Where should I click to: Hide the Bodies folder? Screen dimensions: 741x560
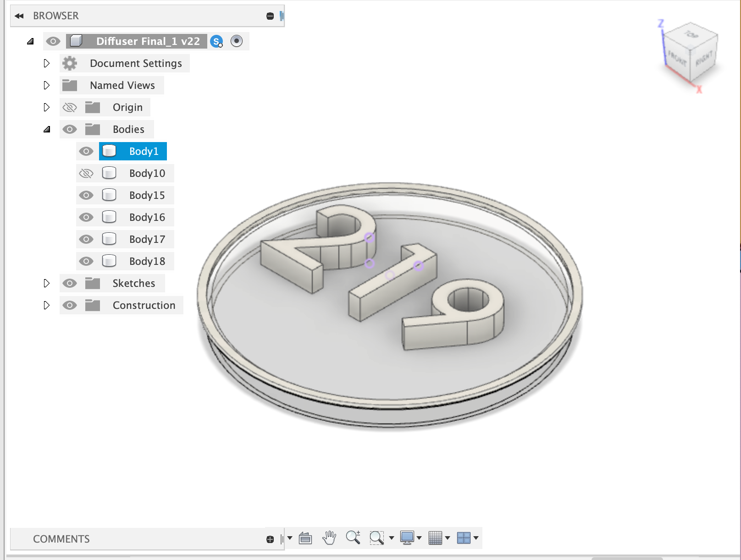point(70,129)
